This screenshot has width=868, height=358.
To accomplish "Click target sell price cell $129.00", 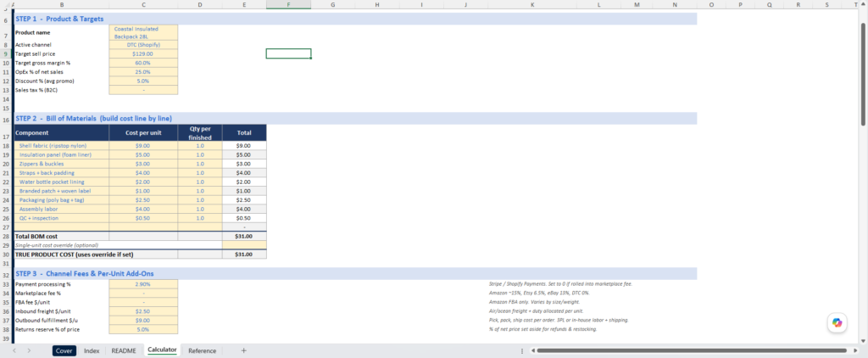I will [x=143, y=53].
